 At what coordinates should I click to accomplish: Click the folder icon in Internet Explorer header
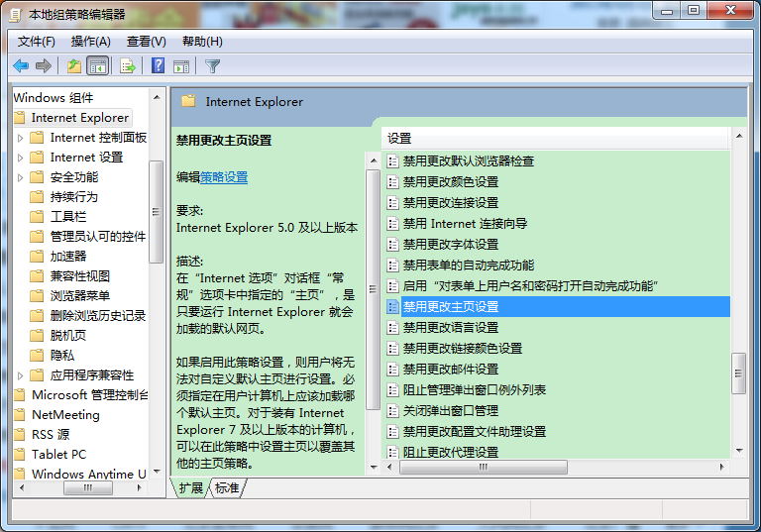coord(188,101)
